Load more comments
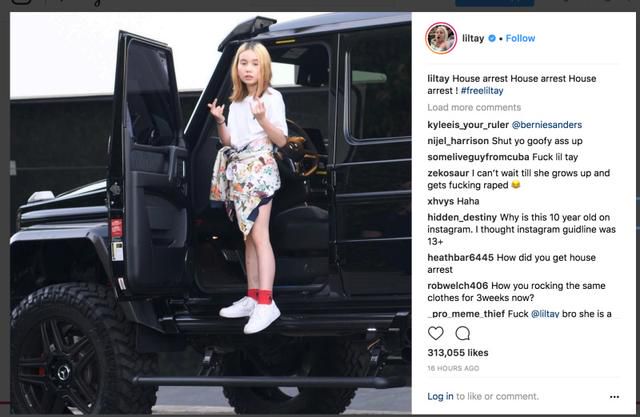 pos(474,107)
